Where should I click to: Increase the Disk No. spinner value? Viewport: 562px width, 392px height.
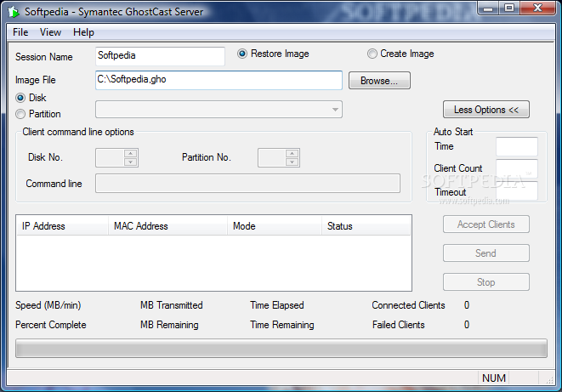tap(130, 153)
